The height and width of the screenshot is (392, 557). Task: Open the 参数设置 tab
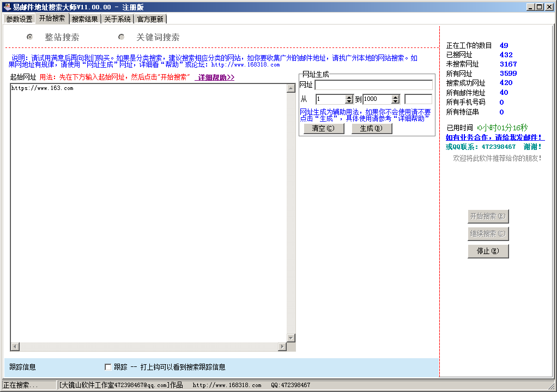[x=19, y=19]
